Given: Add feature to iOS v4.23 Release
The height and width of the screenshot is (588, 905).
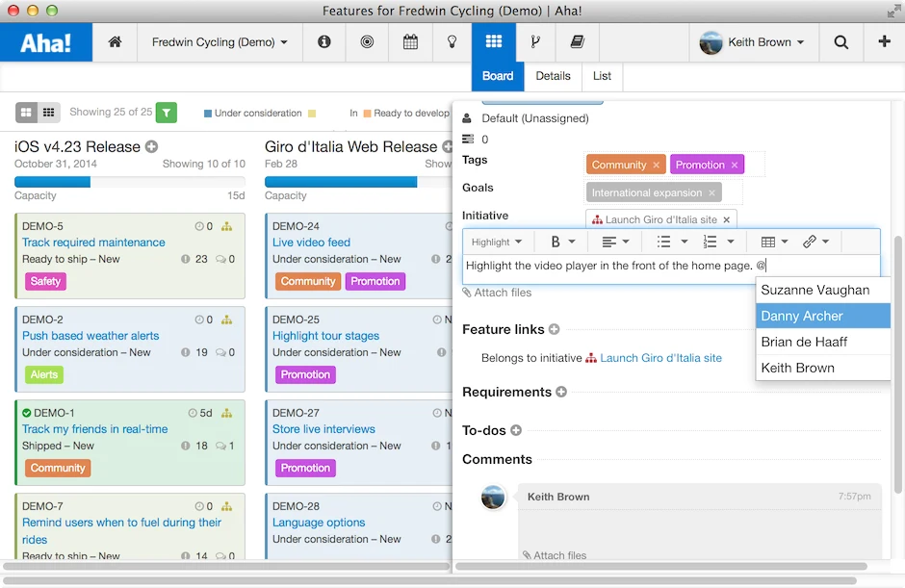Looking at the screenshot, I should [151, 146].
